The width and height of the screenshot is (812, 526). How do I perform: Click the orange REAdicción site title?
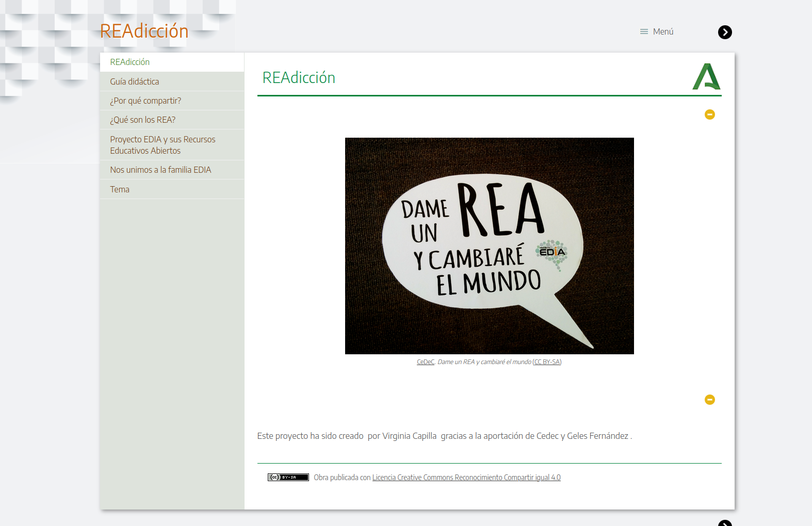[144, 31]
